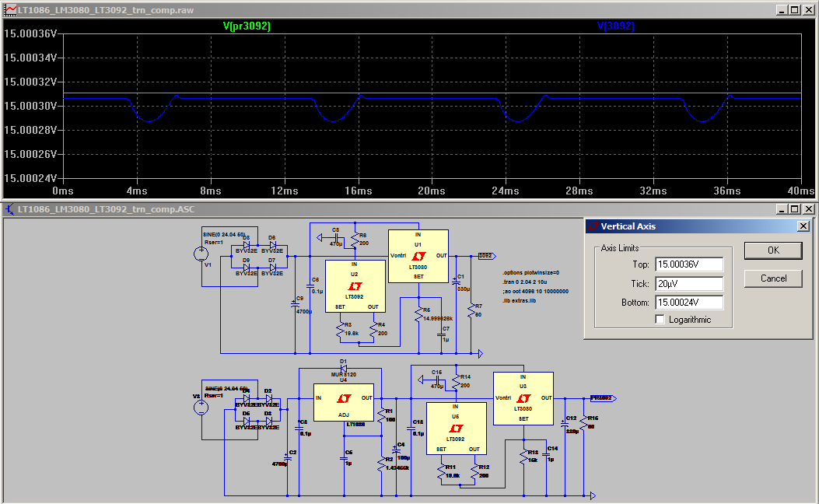The width and height of the screenshot is (819, 504).
Task: Click the PR3092 output net label
Action: coord(603,398)
